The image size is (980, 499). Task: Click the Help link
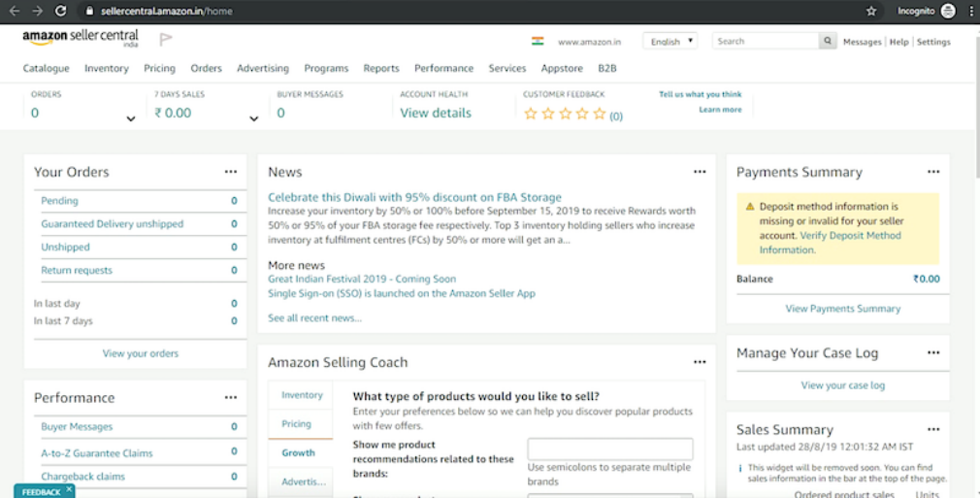898,42
